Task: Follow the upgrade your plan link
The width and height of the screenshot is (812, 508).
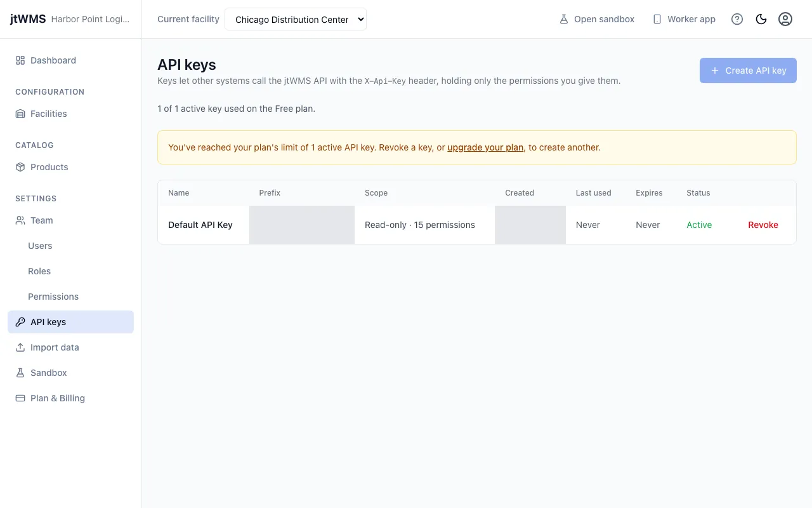Action: tap(485, 147)
